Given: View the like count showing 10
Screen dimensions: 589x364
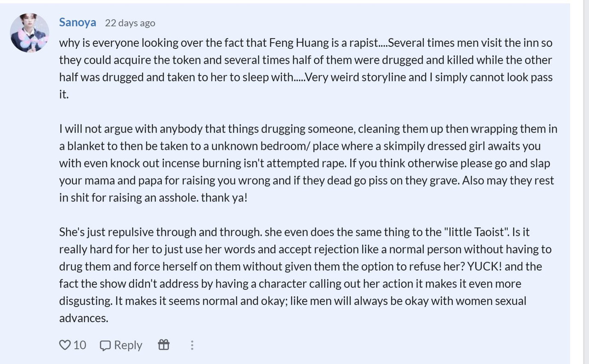Looking at the screenshot, I should 80,345.
